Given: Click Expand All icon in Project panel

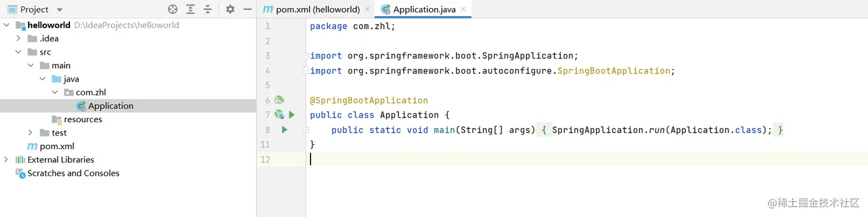Looking at the screenshot, I should click(x=191, y=9).
